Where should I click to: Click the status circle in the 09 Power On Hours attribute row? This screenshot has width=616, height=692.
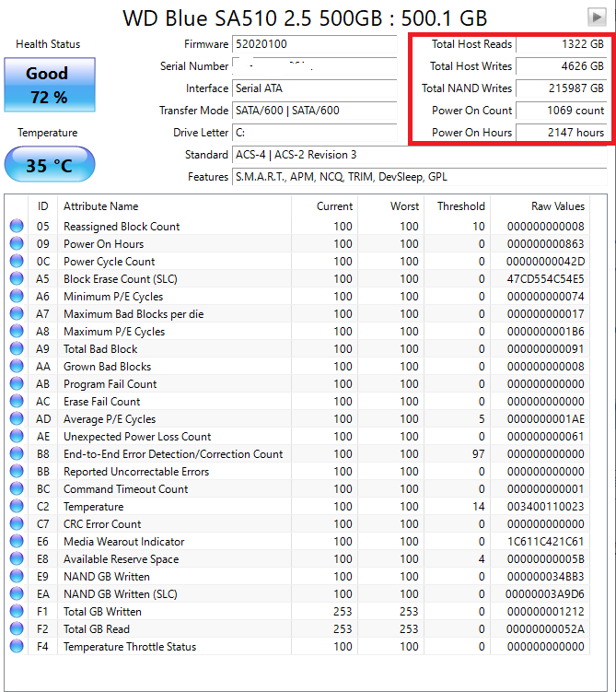[x=17, y=243]
